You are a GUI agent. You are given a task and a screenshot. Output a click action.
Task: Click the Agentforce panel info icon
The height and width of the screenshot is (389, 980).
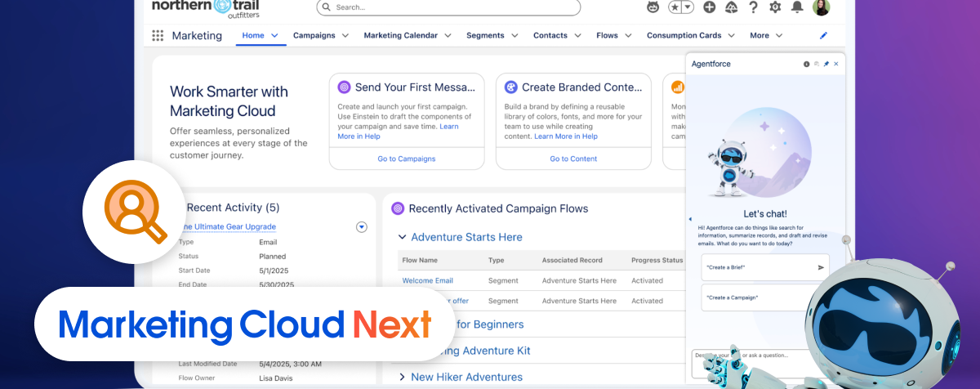pos(807,64)
